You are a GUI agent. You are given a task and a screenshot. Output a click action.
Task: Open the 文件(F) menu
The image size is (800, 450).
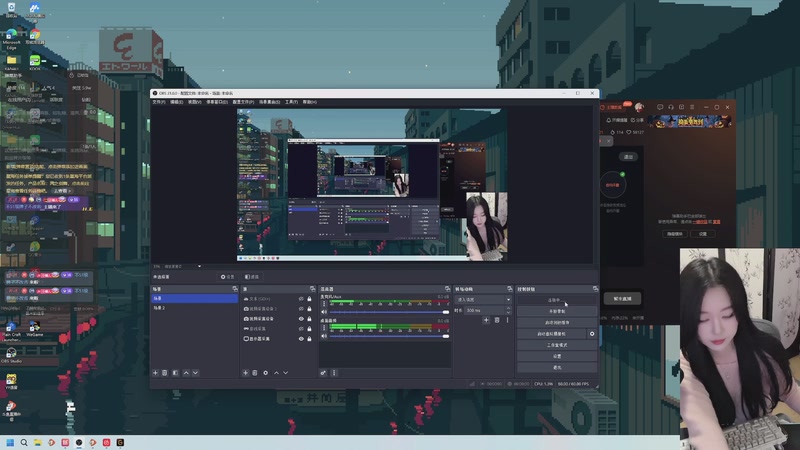click(159, 102)
